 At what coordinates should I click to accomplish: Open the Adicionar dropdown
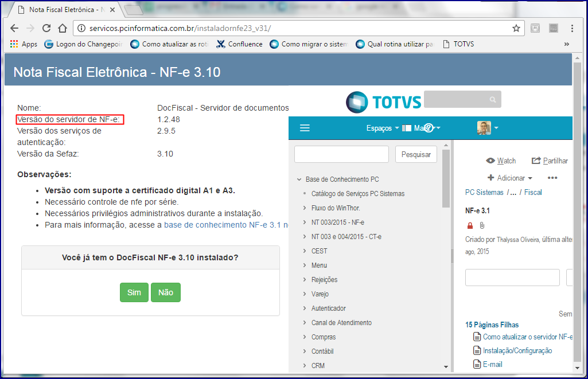[510, 178]
